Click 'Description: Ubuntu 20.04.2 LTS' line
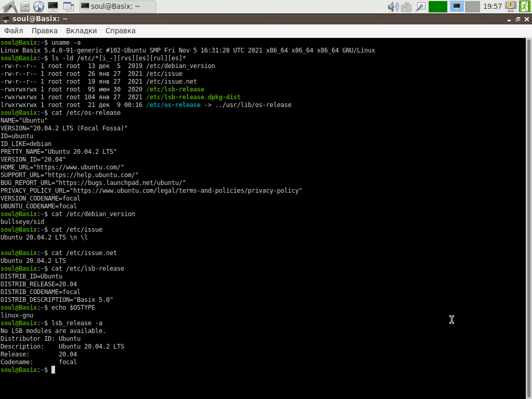This screenshot has height=399, width=532. tap(62, 347)
